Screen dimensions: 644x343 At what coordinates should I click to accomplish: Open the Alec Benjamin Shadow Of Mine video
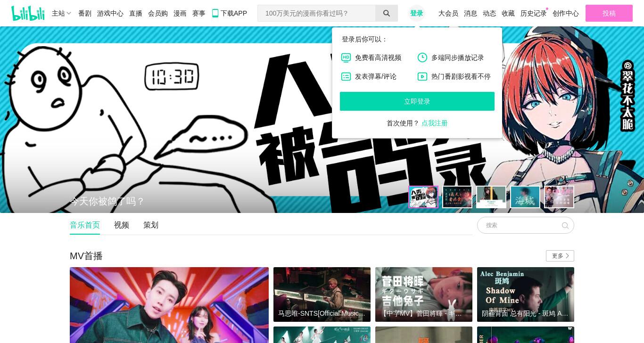(526, 294)
